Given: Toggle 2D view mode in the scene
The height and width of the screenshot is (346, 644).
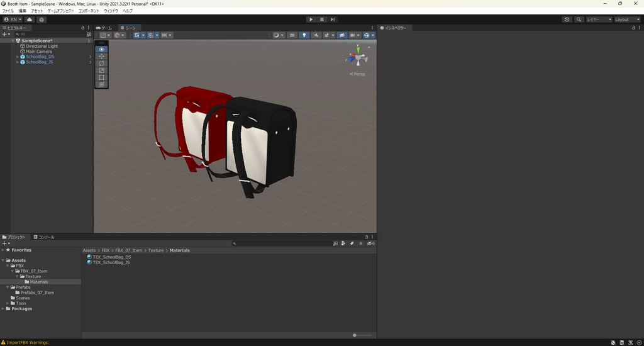Looking at the screenshot, I should point(292,35).
